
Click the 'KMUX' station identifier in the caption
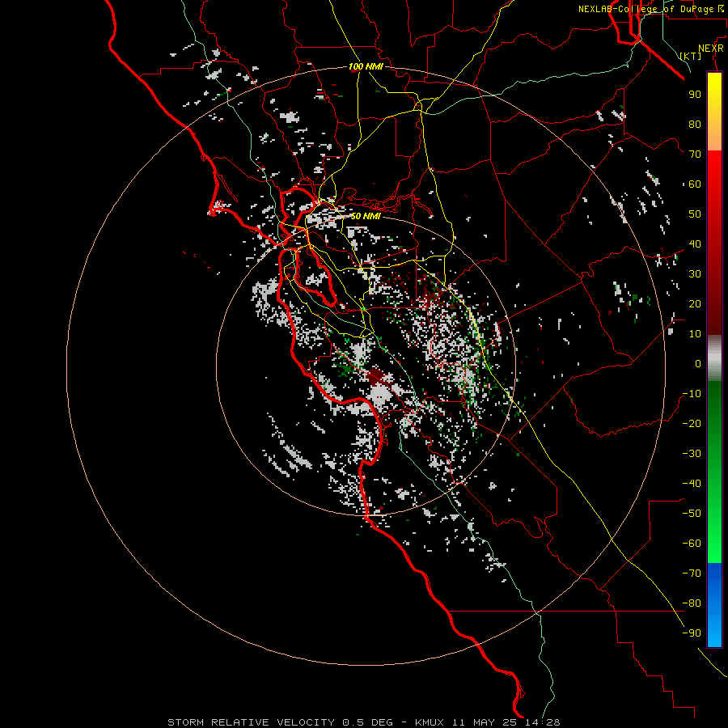click(x=429, y=722)
